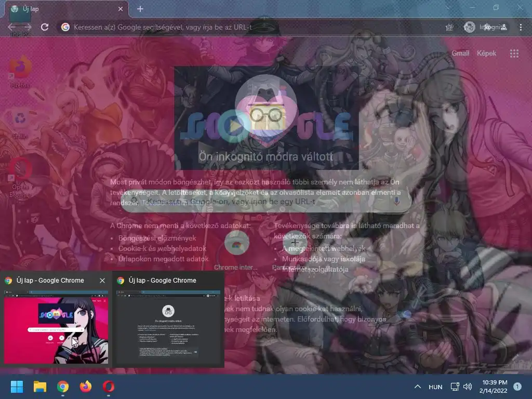Reload the current page
This screenshot has height=399, width=532.
(x=45, y=27)
